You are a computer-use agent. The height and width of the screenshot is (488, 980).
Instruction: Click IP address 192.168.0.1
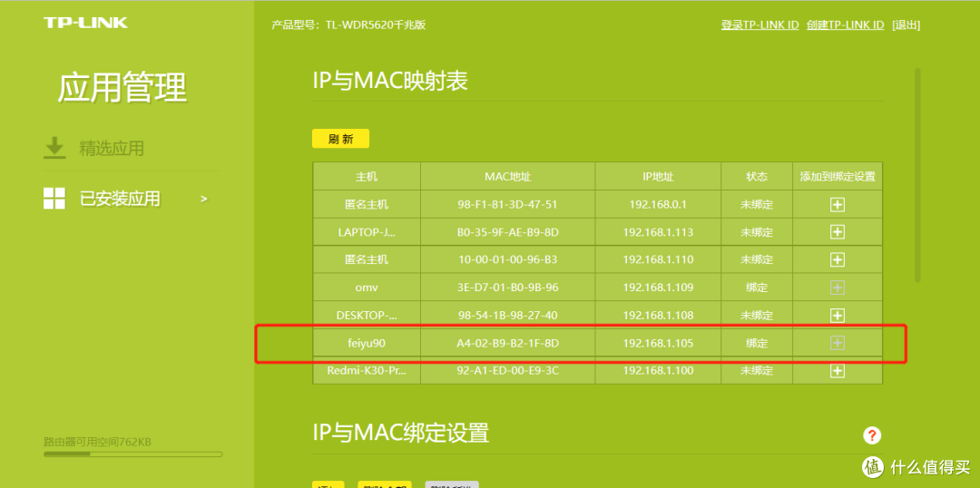coord(658,204)
